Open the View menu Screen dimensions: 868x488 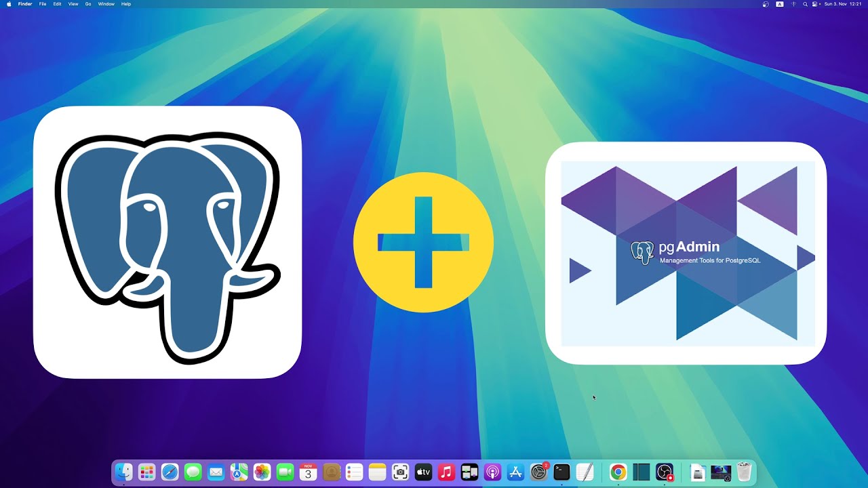73,4
